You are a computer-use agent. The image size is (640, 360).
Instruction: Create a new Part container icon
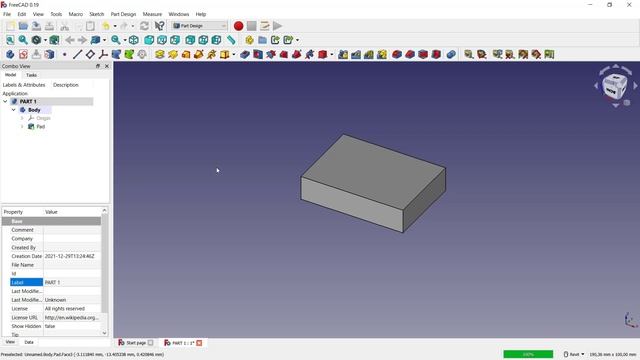click(x=249, y=40)
